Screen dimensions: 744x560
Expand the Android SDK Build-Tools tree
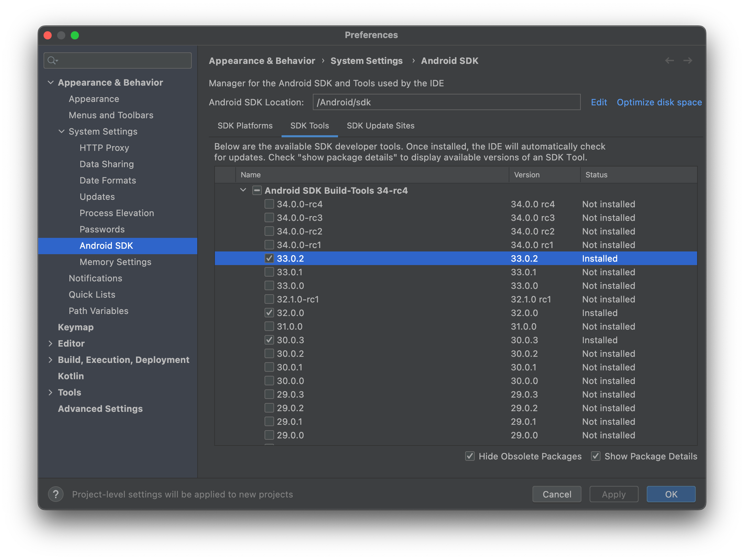[244, 191]
